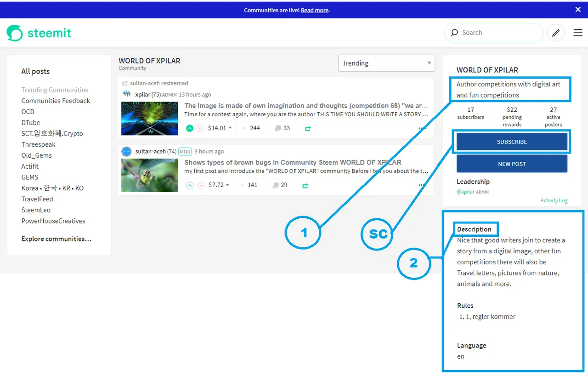Image resolution: width=588 pixels, height=377 pixels.
Task: Upvote the brown bugs post
Action: [190, 185]
